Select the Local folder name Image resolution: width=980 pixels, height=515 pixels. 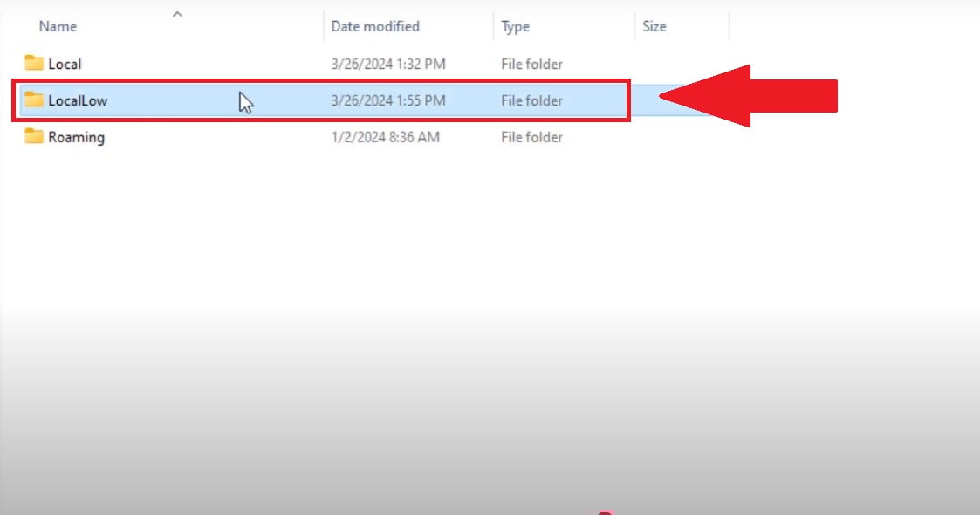click(x=65, y=64)
